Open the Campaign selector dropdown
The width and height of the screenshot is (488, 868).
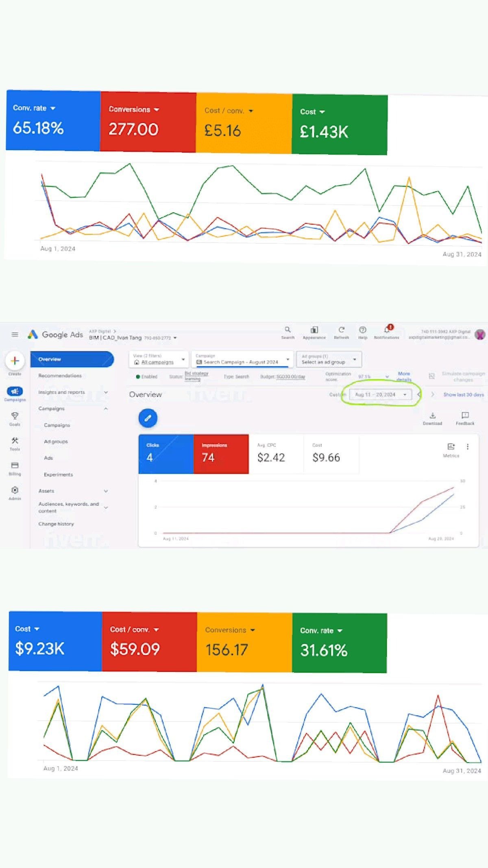pos(242,359)
